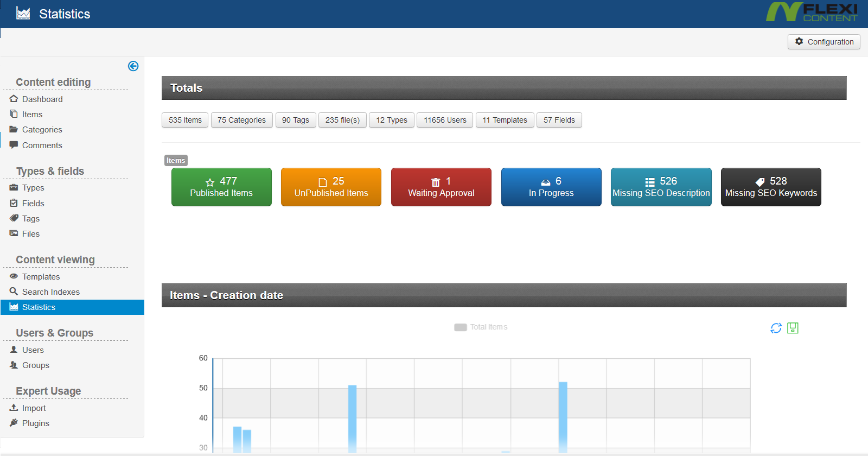Click the tag icon on Missing SEO Keywords
This screenshot has width=868, height=456.
coord(760,182)
